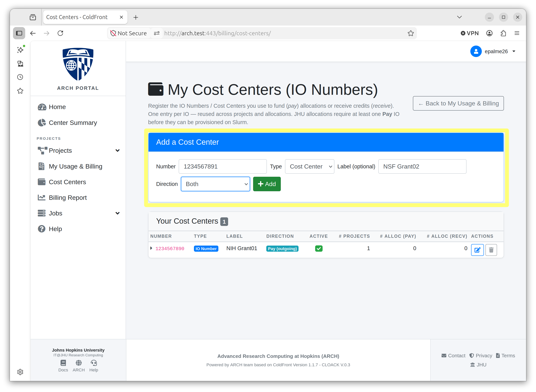Click the Not Secure site badge
This screenshot has height=392, width=536.
click(x=128, y=33)
